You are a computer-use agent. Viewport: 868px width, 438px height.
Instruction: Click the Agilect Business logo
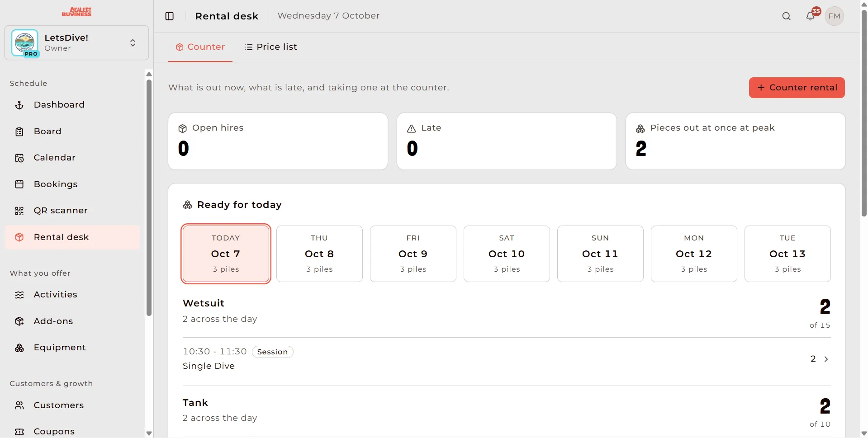[x=76, y=12]
